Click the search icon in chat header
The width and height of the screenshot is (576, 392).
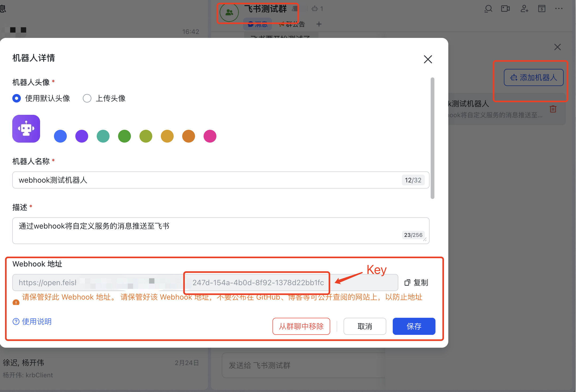(x=488, y=9)
